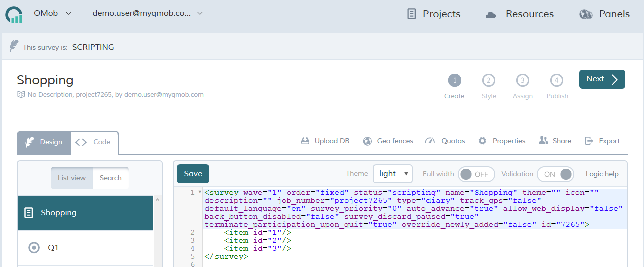The image size is (644, 267).
Task: Open the Share option
Action: [555, 141]
